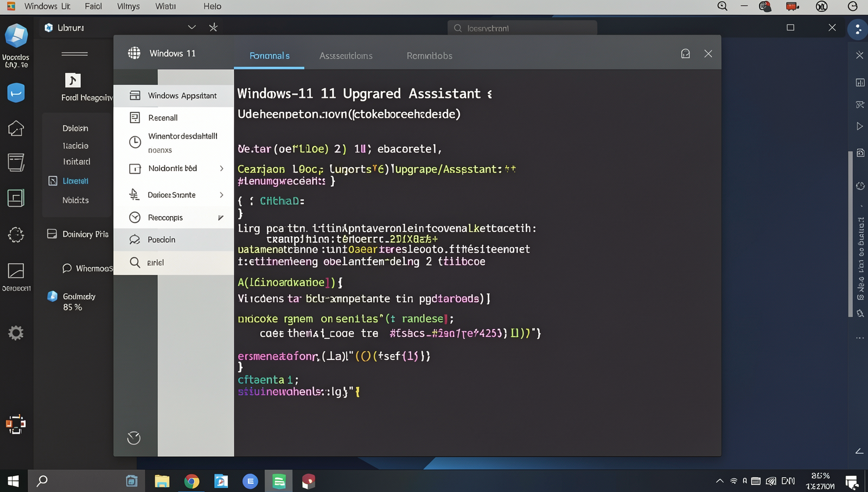
Task: Expand the Uburuı dropdown chevron
Action: point(192,27)
